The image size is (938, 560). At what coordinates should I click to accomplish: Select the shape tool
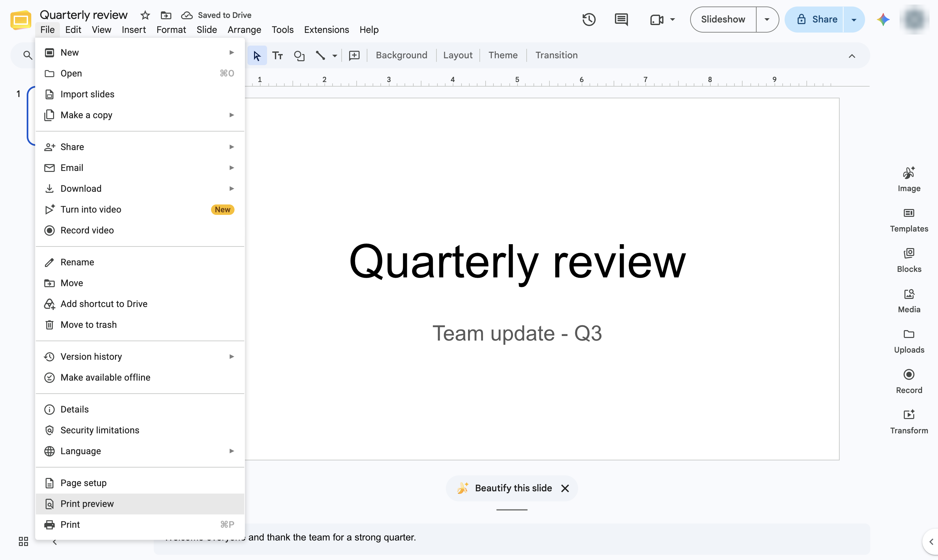299,55
